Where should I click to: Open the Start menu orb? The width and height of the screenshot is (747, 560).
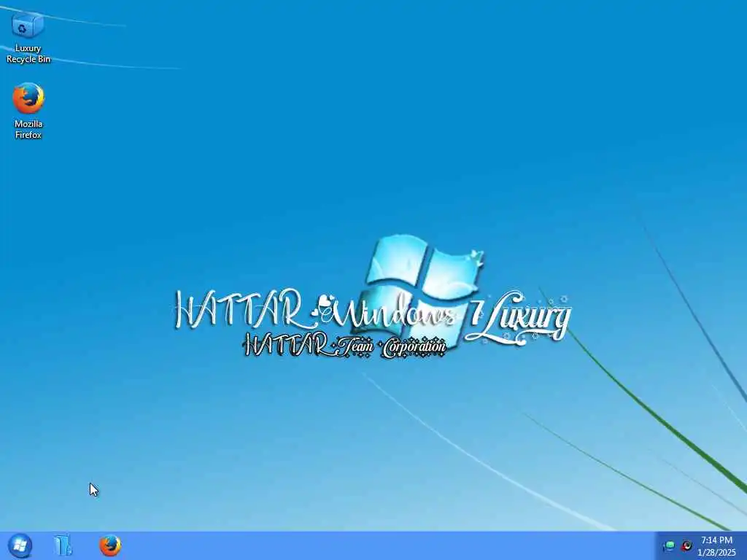click(20, 545)
